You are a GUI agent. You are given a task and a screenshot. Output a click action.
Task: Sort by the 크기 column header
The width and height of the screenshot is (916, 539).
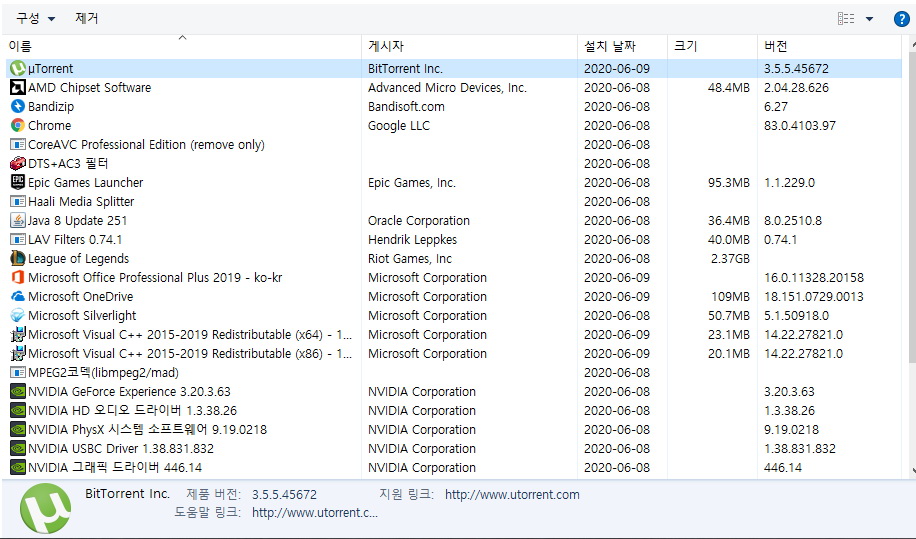(x=713, y=46)
